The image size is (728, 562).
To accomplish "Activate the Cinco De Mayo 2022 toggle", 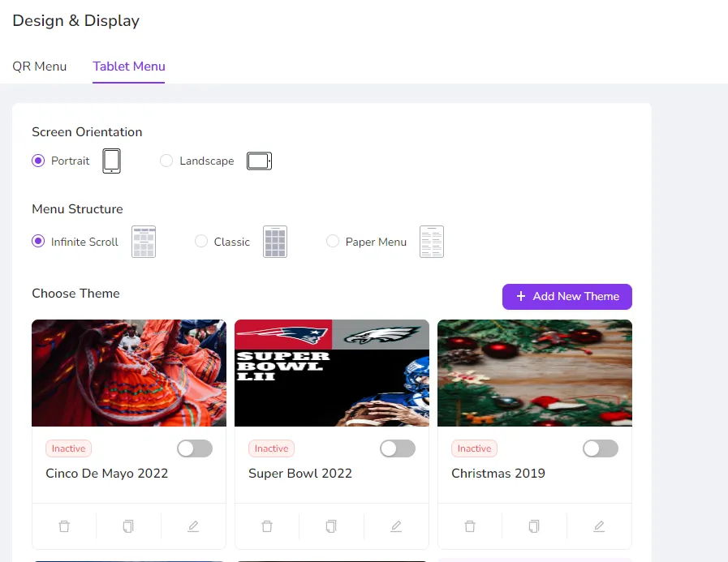I will (195, 448).
